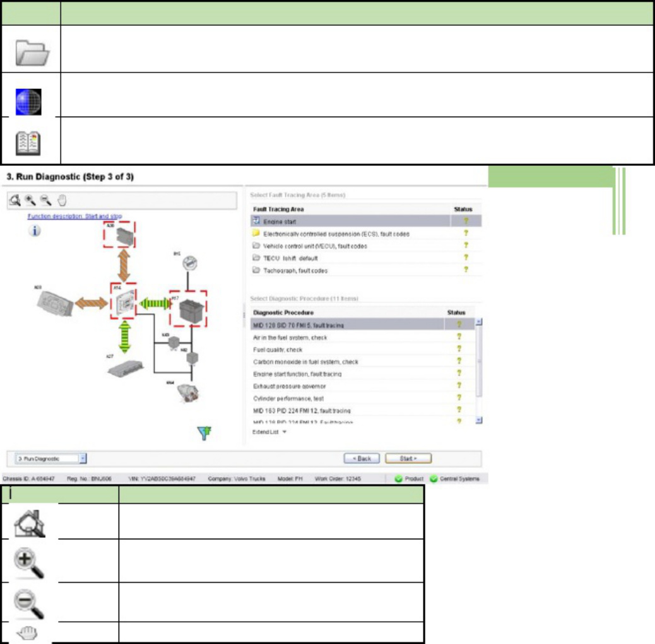Click the Diagnostic Procedure column header

point(283,312)
